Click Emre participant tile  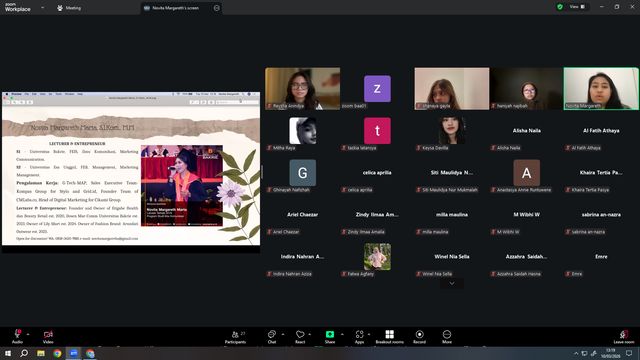[x=601, y=257]
